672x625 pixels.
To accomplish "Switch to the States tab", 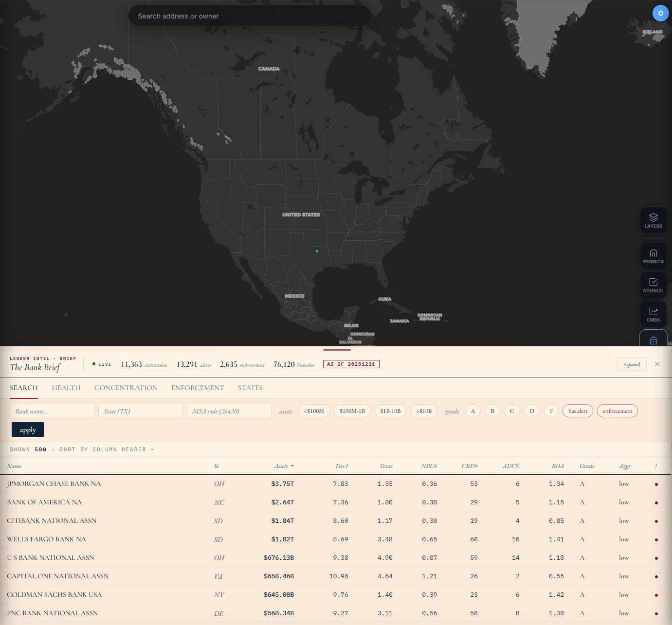I will click(x=250, y=388).
